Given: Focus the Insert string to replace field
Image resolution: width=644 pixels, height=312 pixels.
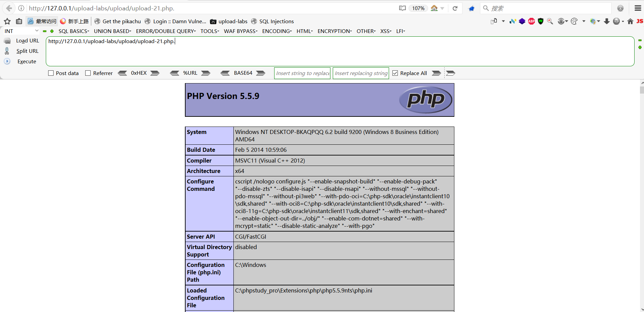Looking at the screenshot, I should (302, 73).
